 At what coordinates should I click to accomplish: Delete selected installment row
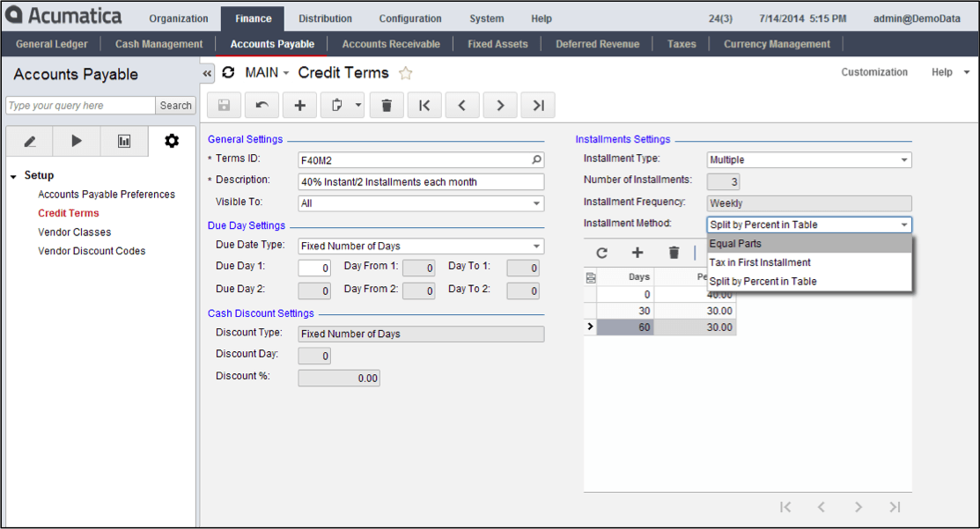(x=674, y=253)
